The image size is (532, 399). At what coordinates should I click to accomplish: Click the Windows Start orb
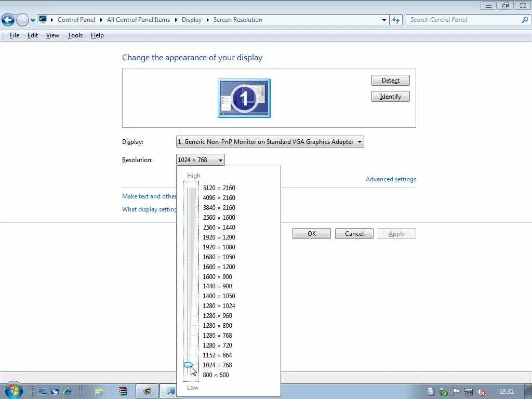[x=14, y=391]
